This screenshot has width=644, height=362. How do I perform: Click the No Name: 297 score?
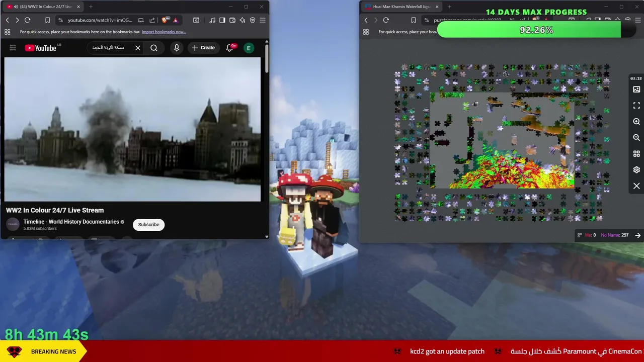point(614,235)
